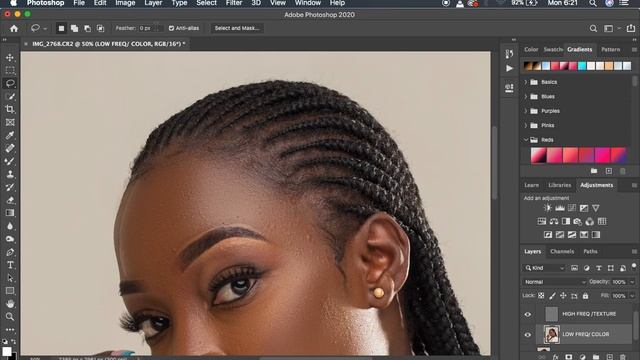Select the Crop tool
Viewport: 640px width, 360px height.
tap(10, 109)
